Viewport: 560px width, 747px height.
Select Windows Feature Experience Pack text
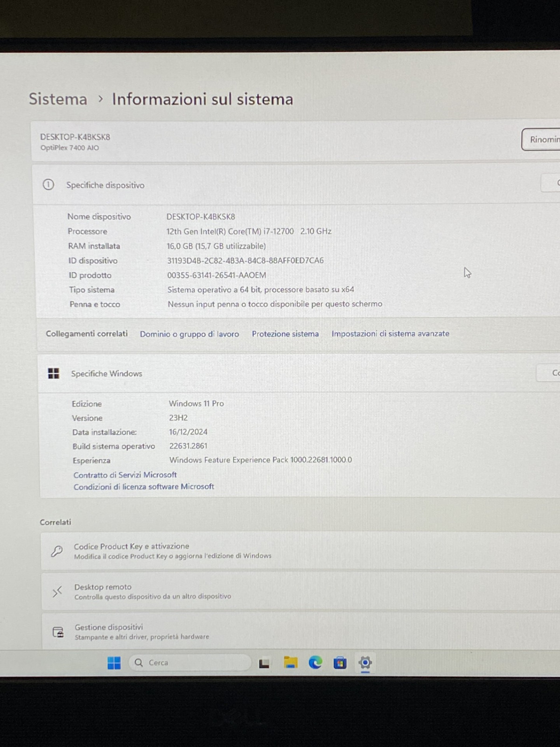pos(260,460)
